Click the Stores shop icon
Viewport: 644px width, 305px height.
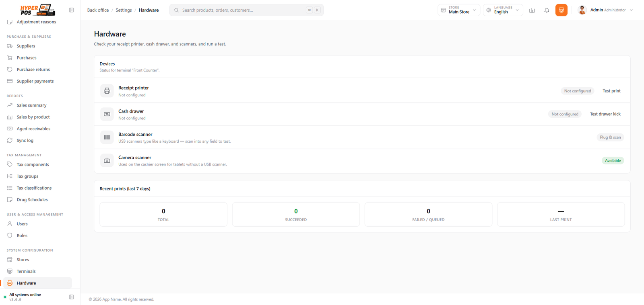[x=10, y=260]
